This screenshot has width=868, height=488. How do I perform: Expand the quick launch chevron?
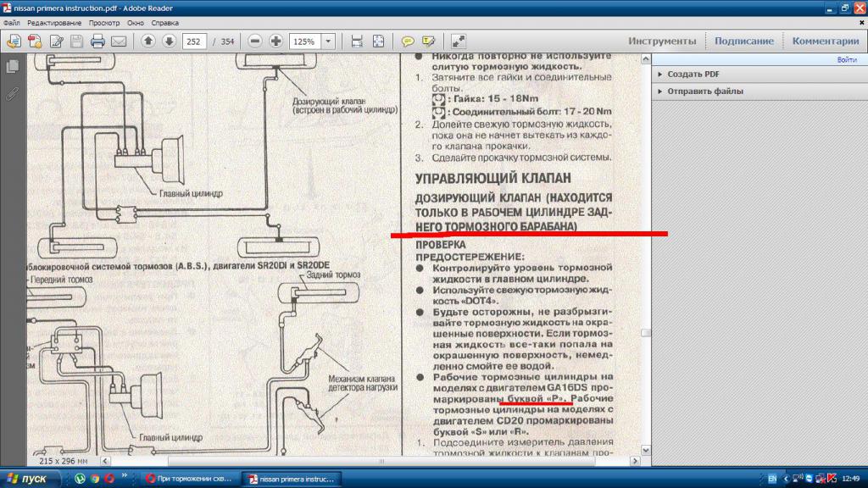click(125, 475)
